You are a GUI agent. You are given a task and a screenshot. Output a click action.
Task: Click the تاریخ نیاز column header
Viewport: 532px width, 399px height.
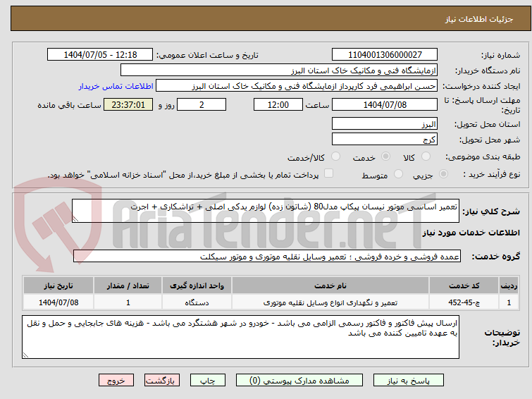click(58, 286)
